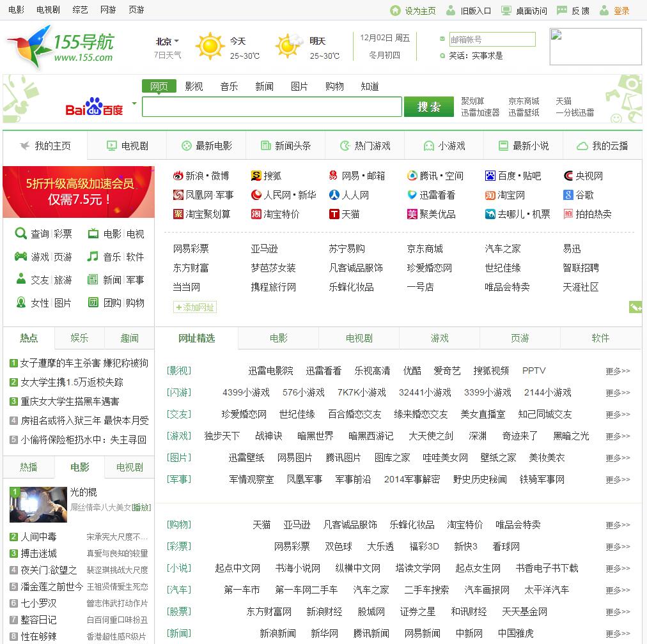Switch to the 音乐 search tab

click(x=229, y=86)
